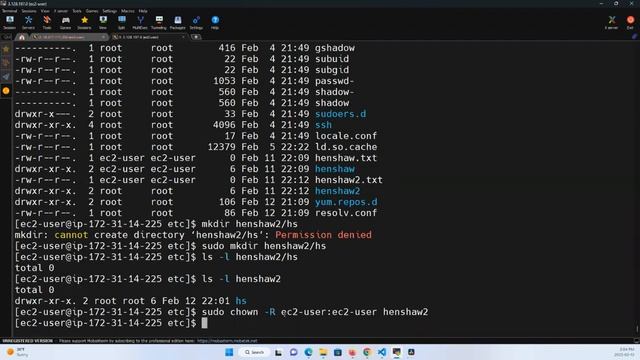The image size is (640, 360).
Task: Toggle the X server icon
Action: (x=611, y=22)
